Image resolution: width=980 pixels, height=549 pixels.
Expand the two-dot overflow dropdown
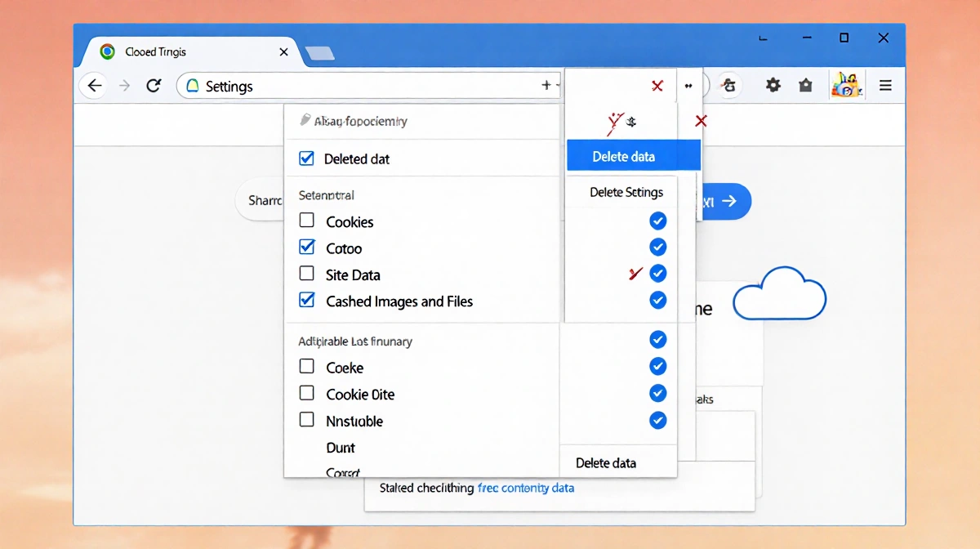689,85
